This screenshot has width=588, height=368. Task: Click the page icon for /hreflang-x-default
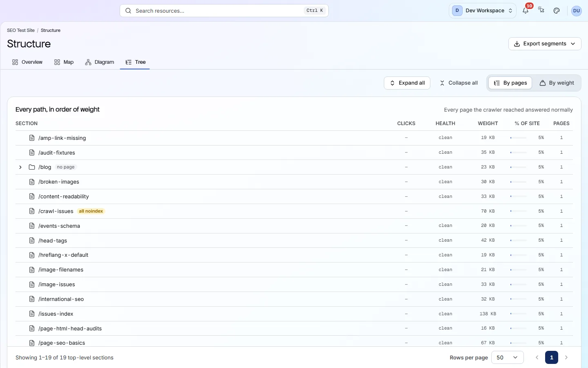(x=32, y=255)
